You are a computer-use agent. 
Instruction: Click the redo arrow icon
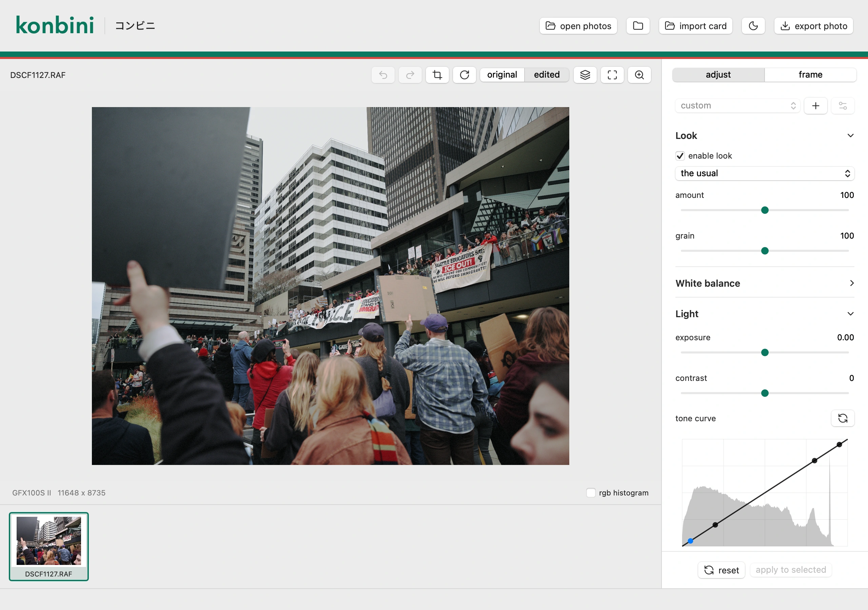tap(410, 75)
